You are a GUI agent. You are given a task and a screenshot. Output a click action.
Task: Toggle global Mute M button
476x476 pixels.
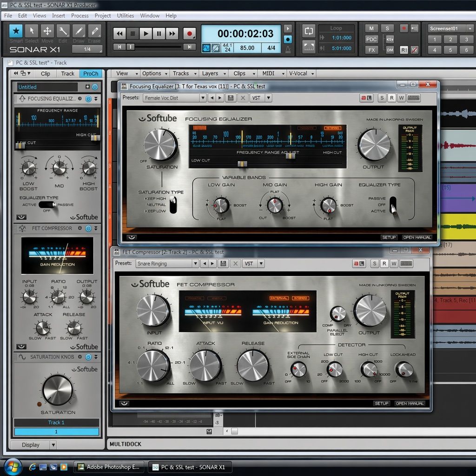coord(371,28)
